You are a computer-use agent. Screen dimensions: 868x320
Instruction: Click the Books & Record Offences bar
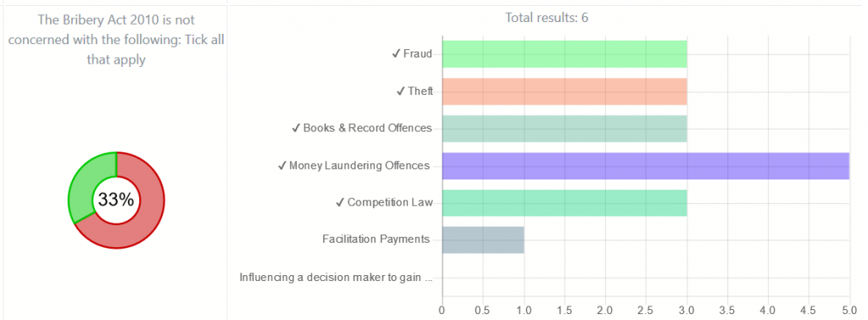tap(565, 128)
